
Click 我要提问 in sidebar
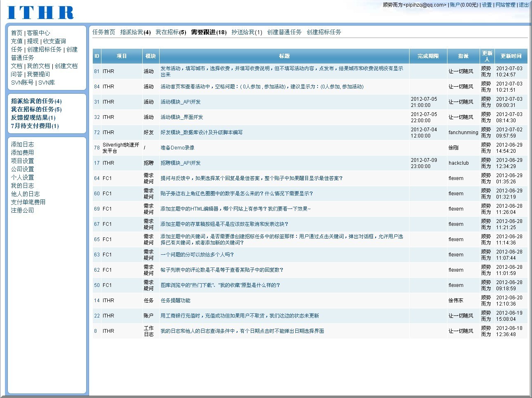click(38, 74)
